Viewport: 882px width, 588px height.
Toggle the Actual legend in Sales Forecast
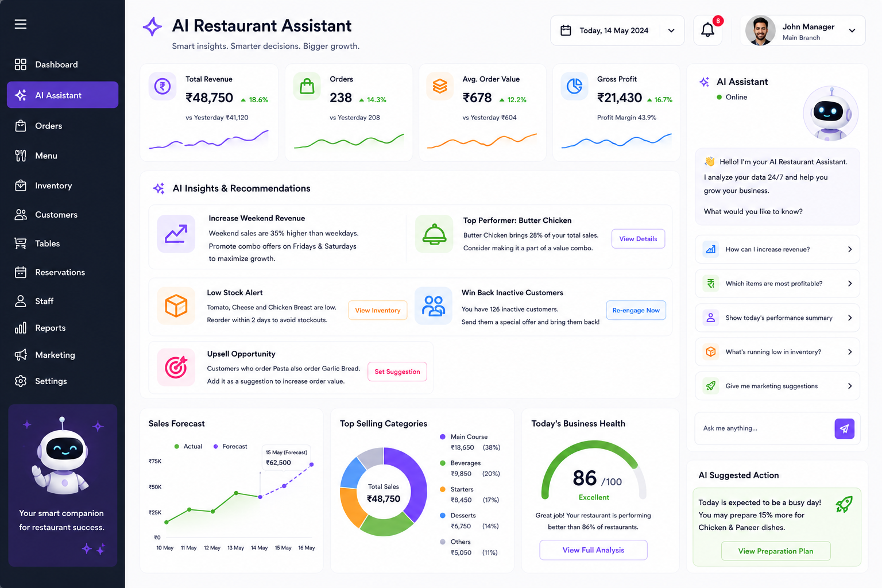point(188,446)
